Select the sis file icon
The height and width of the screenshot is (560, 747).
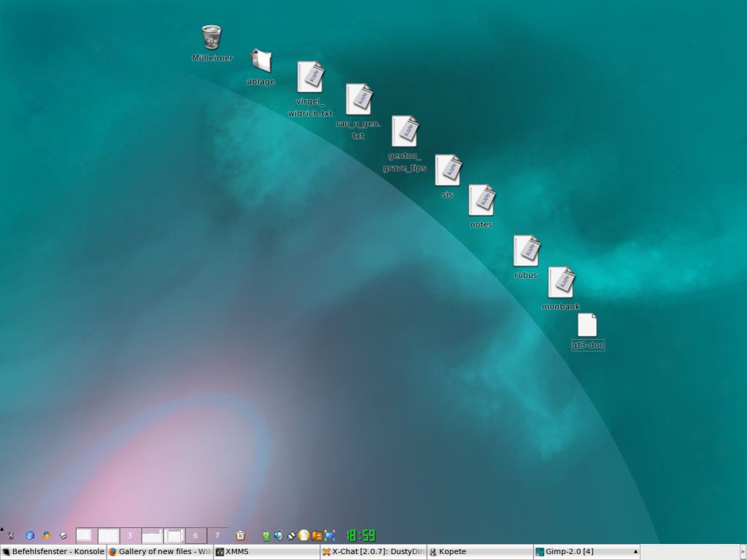point(448,170)
